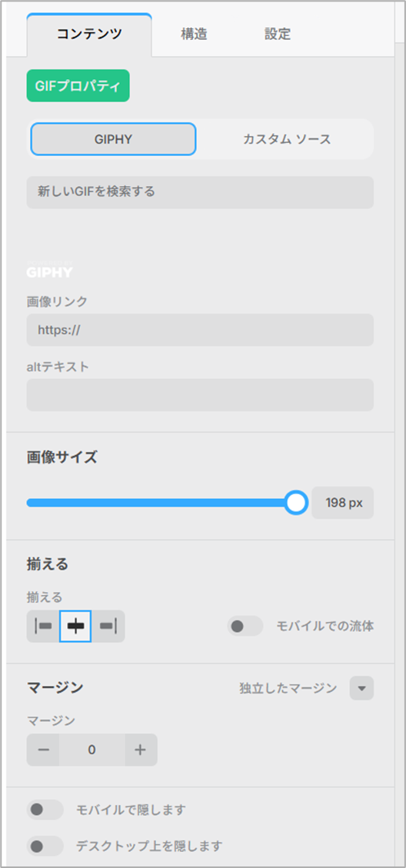Click the GIPHY logo
This screenshot has height=868, width=406.
(x=50, y=270)
